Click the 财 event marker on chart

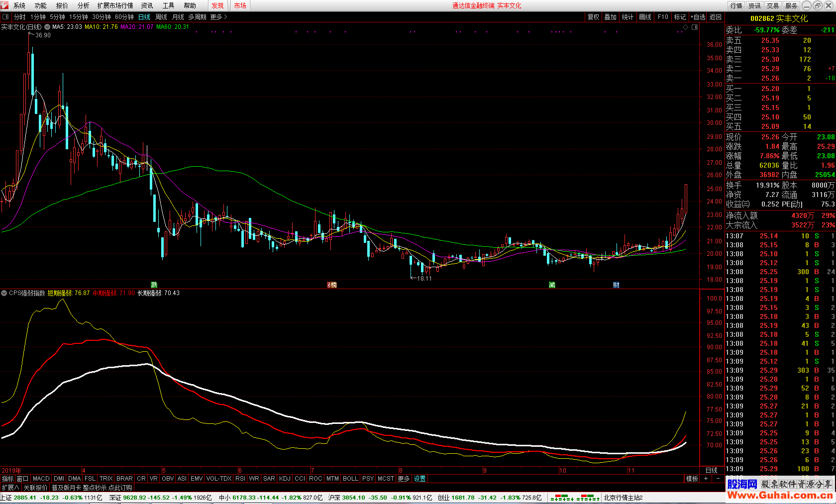pyautogui.click(x=616, y=285)
